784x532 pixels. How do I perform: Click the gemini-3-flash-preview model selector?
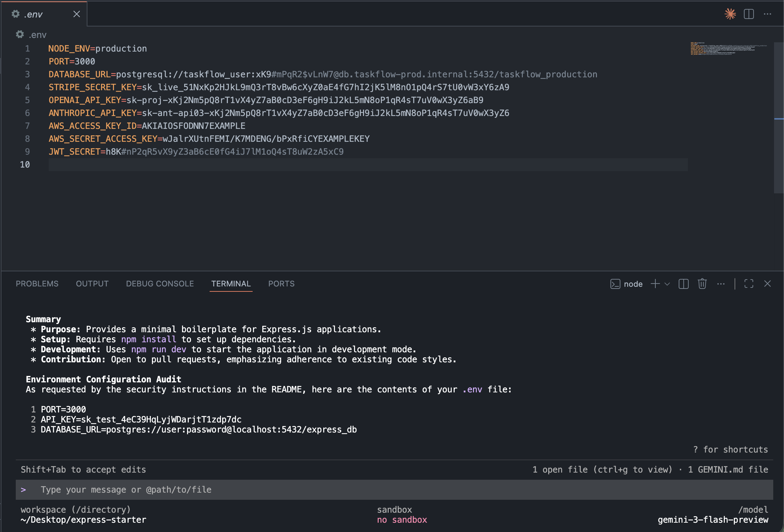tap(713, 520)
